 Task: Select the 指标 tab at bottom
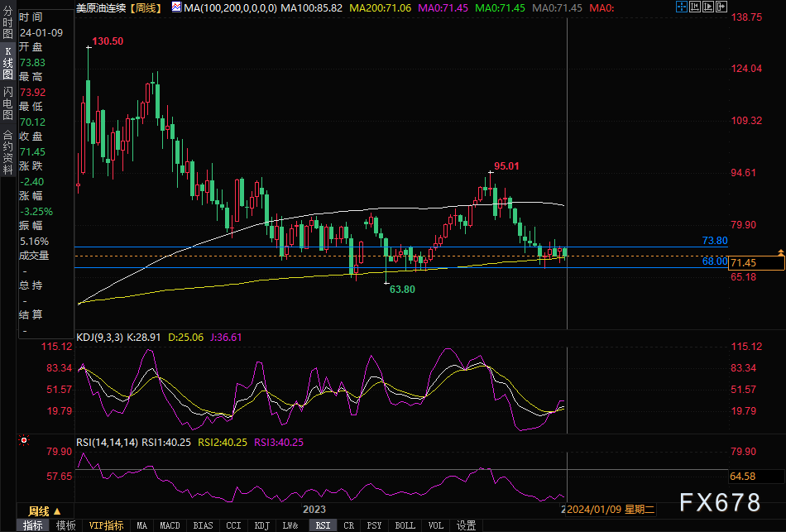34,525
